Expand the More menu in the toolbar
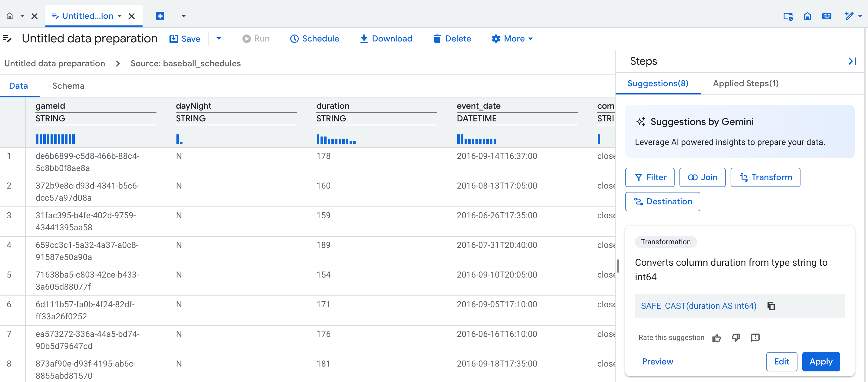The image size is (868, 382). click(512, 38)
